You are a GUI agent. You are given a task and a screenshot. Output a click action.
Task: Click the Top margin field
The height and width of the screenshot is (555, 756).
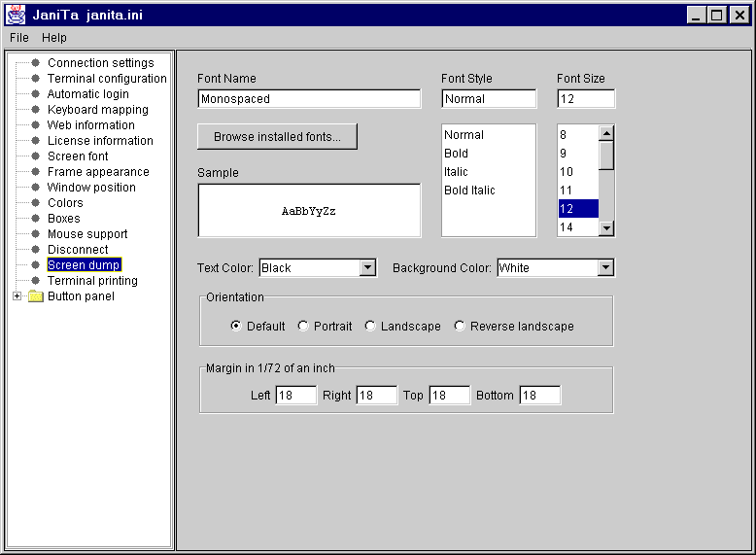[449, 396]
